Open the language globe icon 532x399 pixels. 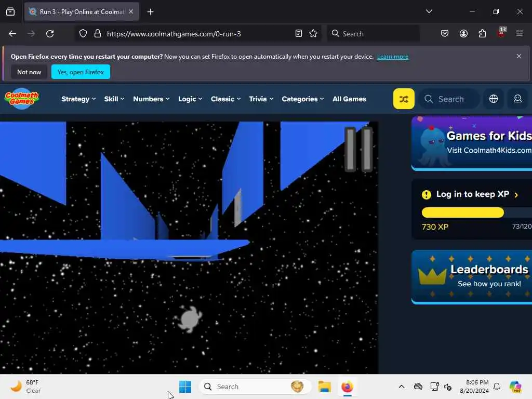point(494,99)
